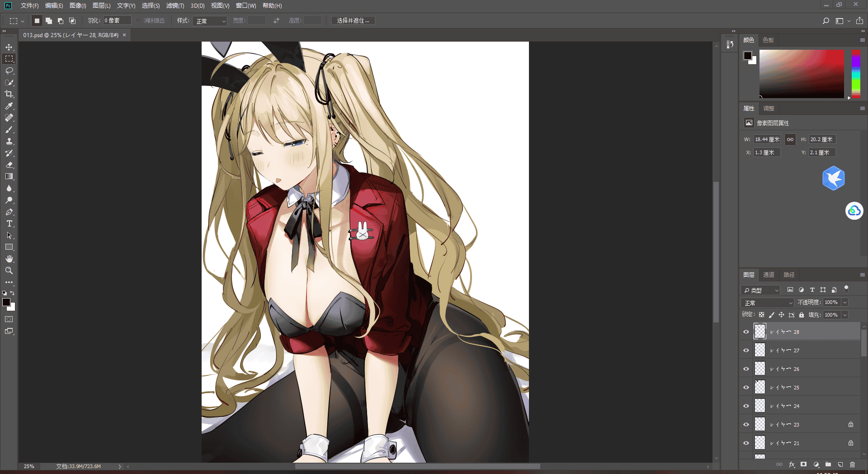Switch to the 色板 swatches tab
Screen dimensions: 868x474
click(768, 40)
